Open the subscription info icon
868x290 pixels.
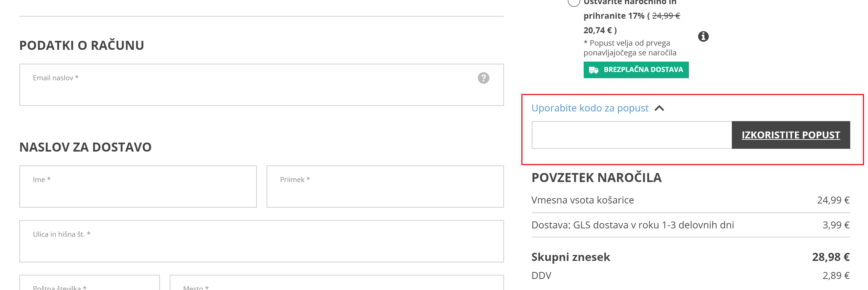tap(703, 36)
